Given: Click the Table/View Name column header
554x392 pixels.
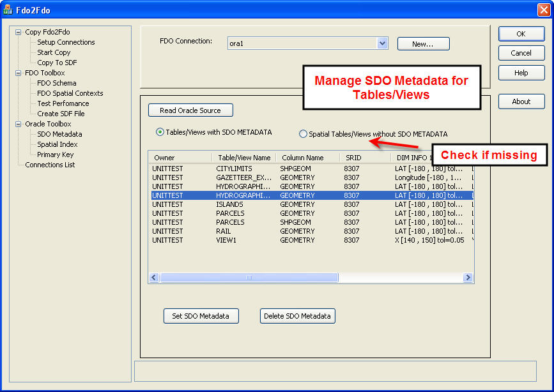Looking at the screenshot, I should pos(244,158).
